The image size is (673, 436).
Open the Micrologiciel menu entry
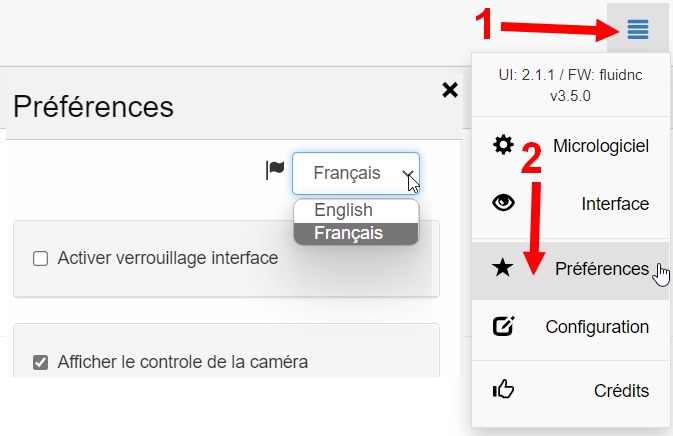pyautogui.click(x=570, y=146)
